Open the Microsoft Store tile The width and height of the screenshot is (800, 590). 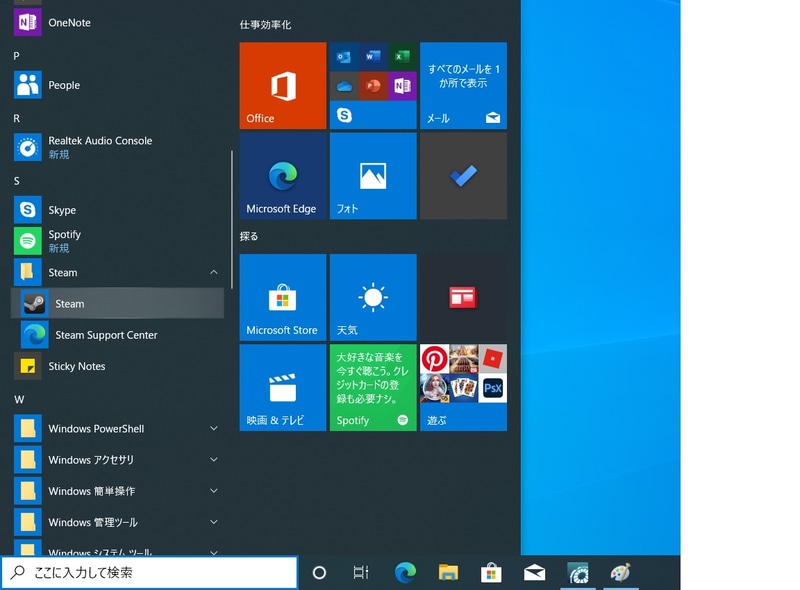click(283, 297)
